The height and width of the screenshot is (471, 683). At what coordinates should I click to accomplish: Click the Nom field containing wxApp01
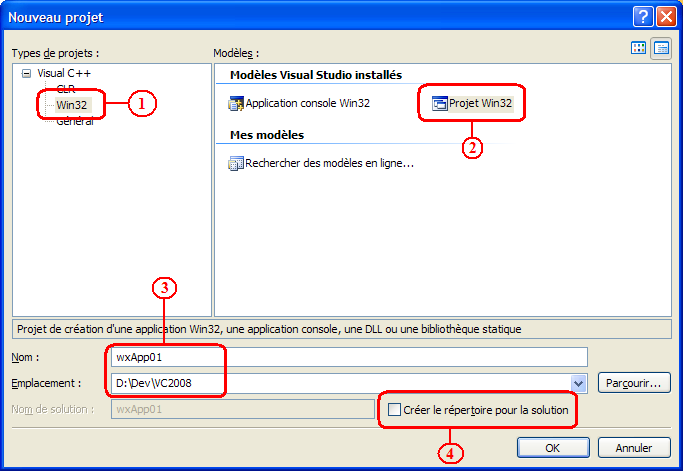349,357
